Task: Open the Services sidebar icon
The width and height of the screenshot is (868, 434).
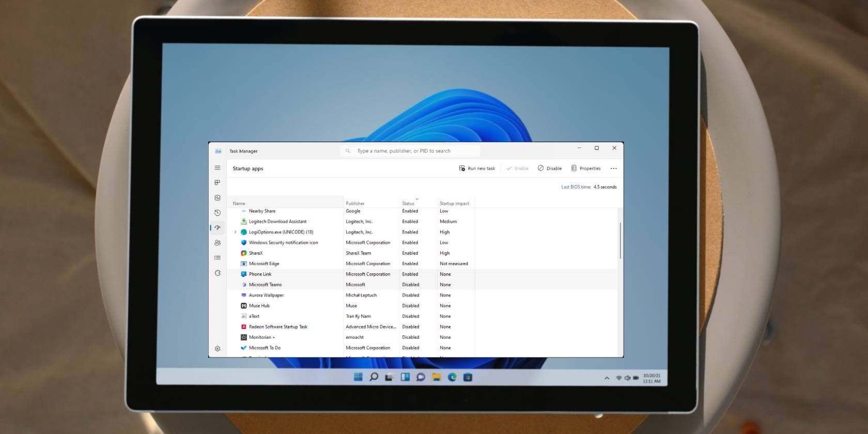Action: point(218,273)
